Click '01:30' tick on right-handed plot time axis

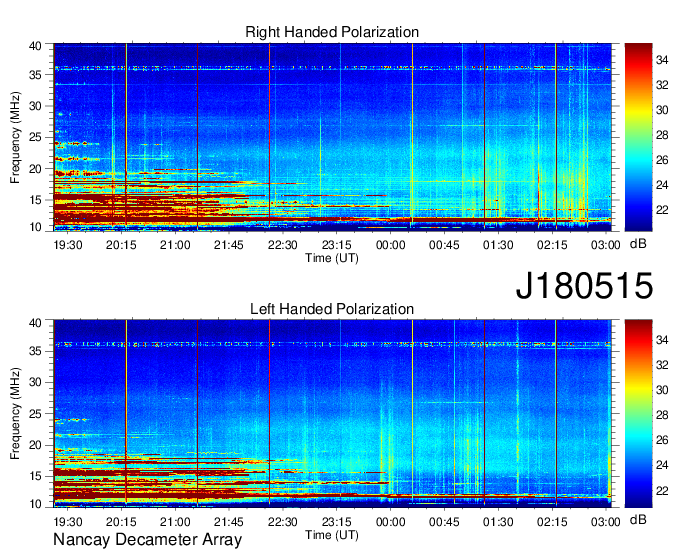coord(498,245)
